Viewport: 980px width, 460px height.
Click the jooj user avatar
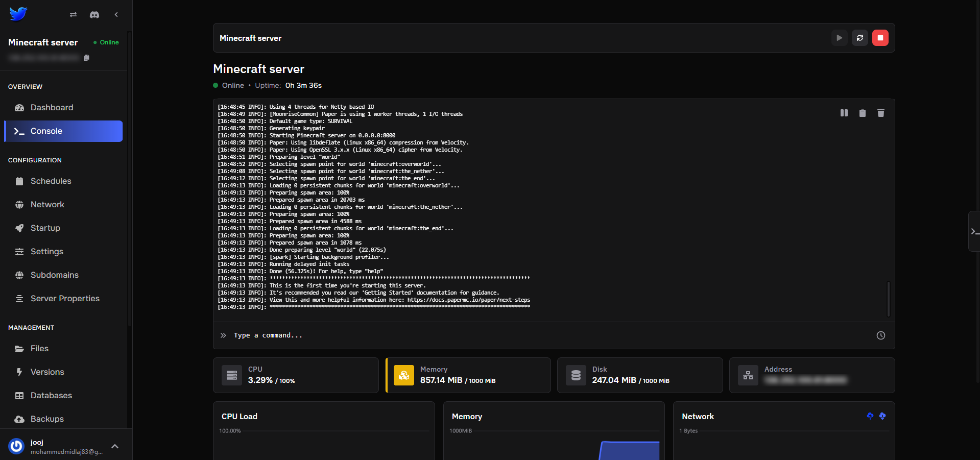[16, 446]
